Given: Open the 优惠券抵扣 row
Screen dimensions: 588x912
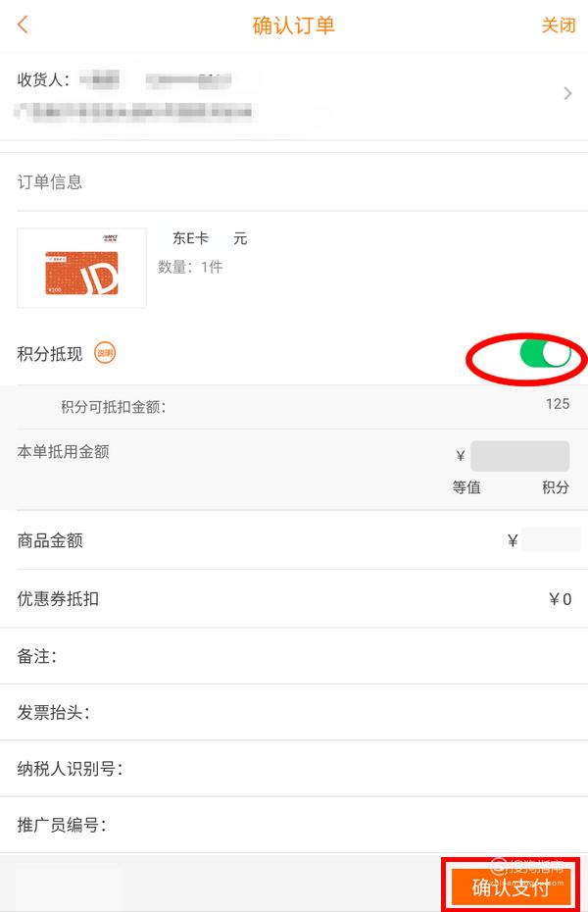Looking at the screenshot, I should 294,598.
